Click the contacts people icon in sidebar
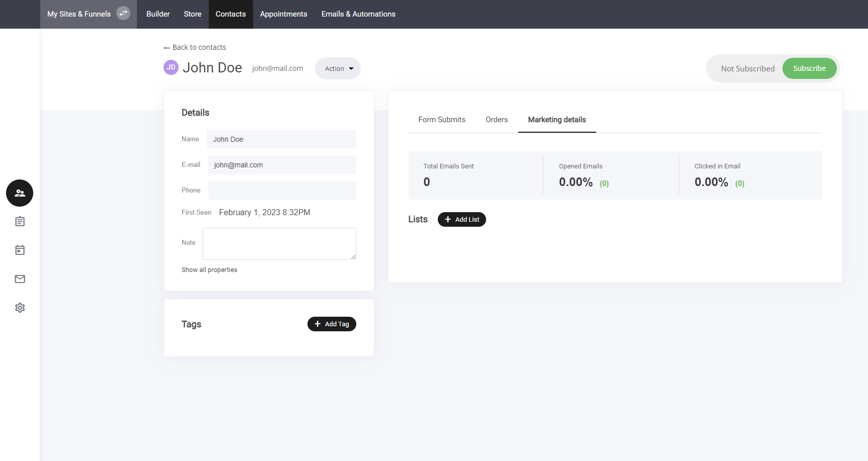This screenshot has height=461, width=868. point(20,193)
